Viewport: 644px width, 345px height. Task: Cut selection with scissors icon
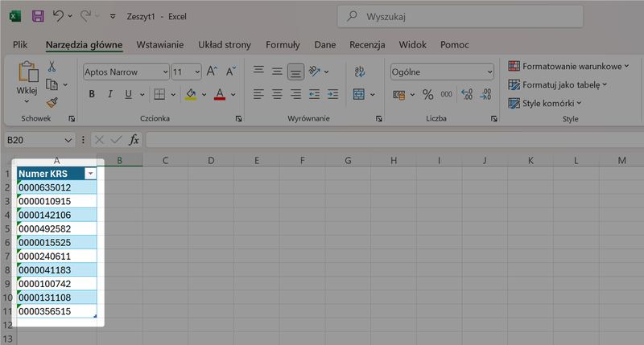52,67
